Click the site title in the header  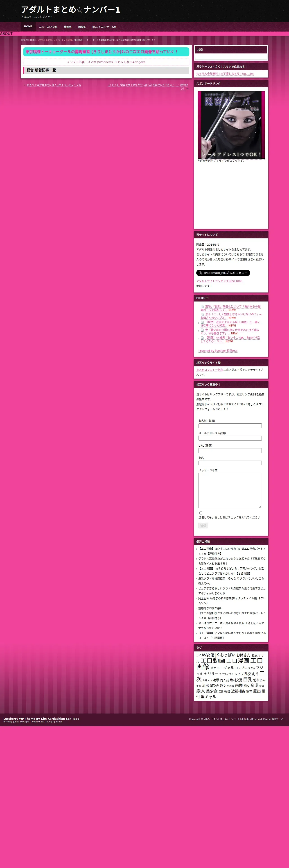(70, 9)
